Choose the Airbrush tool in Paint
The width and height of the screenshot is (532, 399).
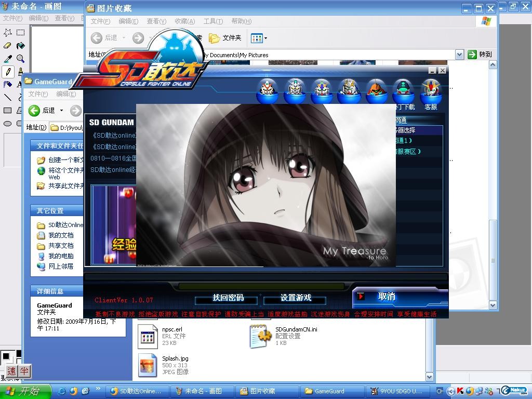pyautogui.click(x=7, y=85)
